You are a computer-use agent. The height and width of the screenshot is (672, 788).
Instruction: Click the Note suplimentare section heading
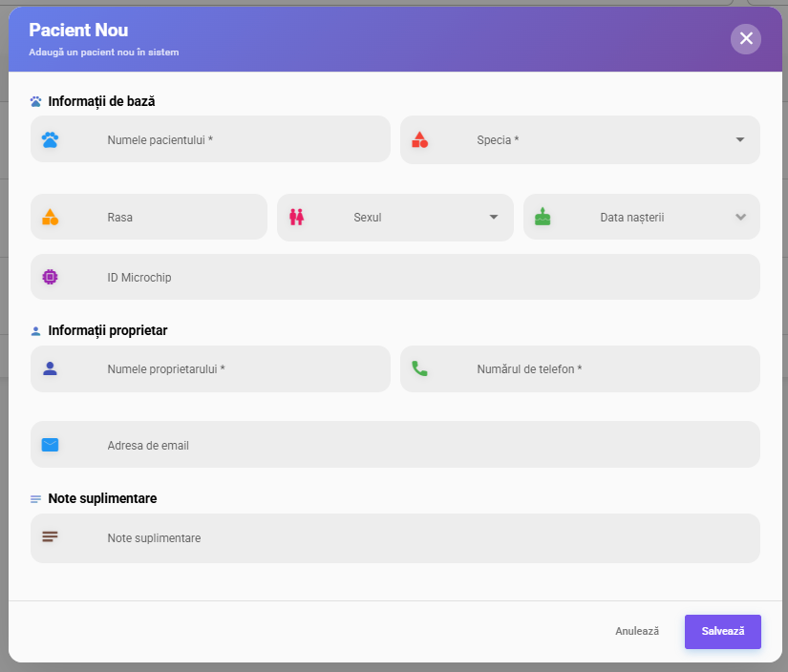tap(102, 498)
